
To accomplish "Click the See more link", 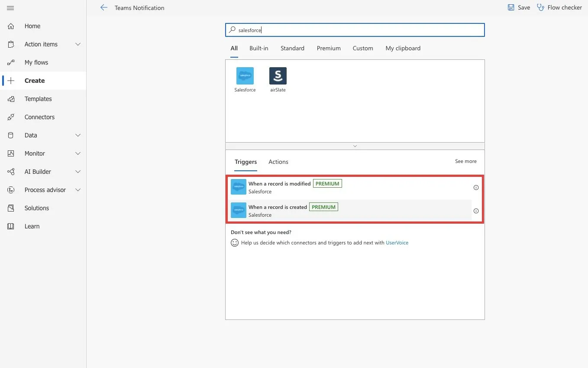I will 466,161.
